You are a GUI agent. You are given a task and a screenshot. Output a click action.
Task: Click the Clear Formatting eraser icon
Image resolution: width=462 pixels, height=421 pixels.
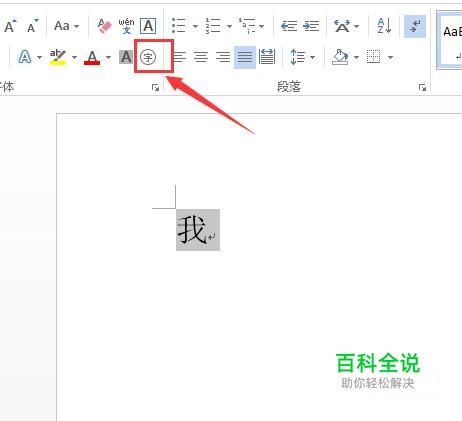104,26
